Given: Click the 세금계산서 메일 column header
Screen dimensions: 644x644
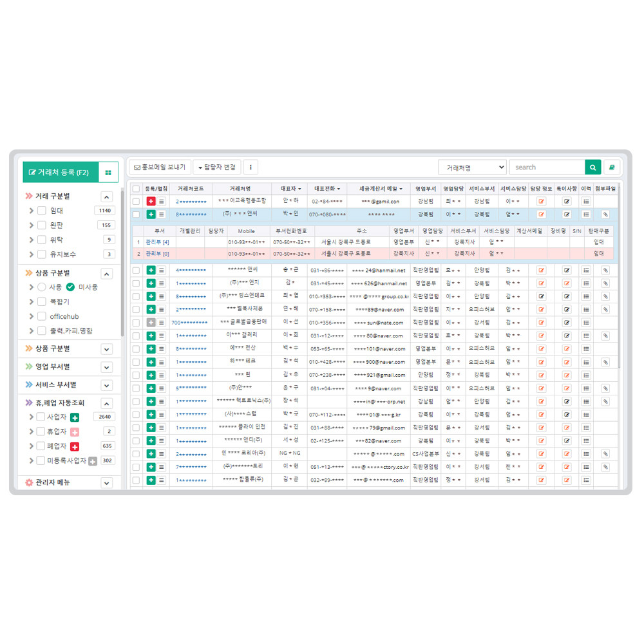Looking at the screenshot, I should (378, 189).
